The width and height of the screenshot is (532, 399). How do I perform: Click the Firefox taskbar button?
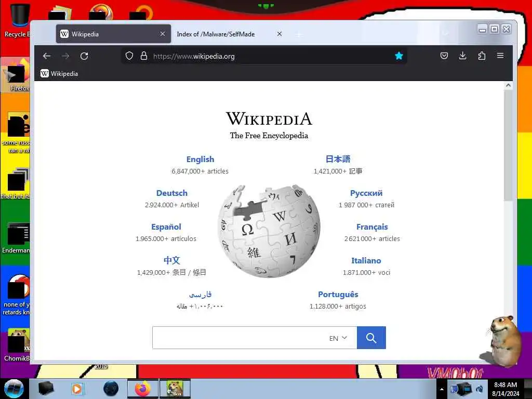143,389
